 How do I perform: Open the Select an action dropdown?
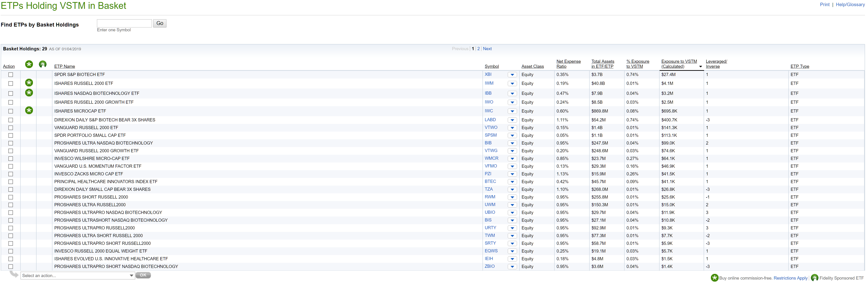click(77, 275)
